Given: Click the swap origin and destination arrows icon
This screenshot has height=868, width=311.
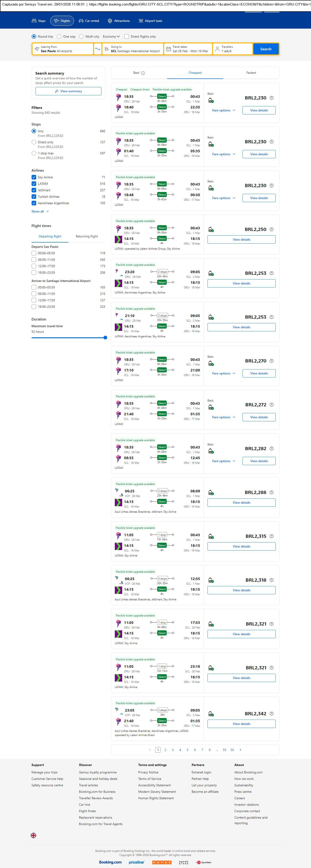Looking at the screenshot, I should (x=98, y=49).
